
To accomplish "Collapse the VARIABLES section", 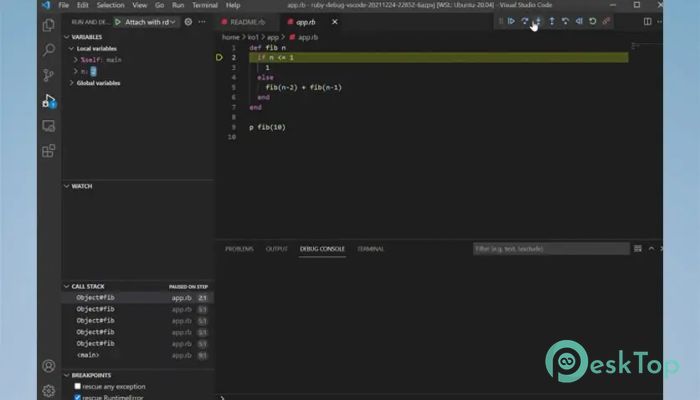I will tap(67, 37).
